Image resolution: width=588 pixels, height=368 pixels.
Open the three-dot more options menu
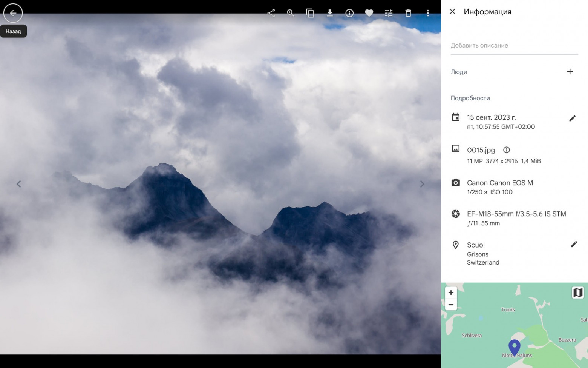click(x=428, y=13)
